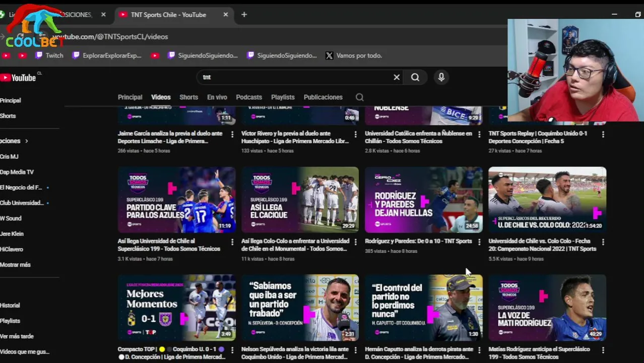Open the Publicaciones tab
Image resolution: width=644 pixels, height=363 pixels.
(x=323, y=97)
